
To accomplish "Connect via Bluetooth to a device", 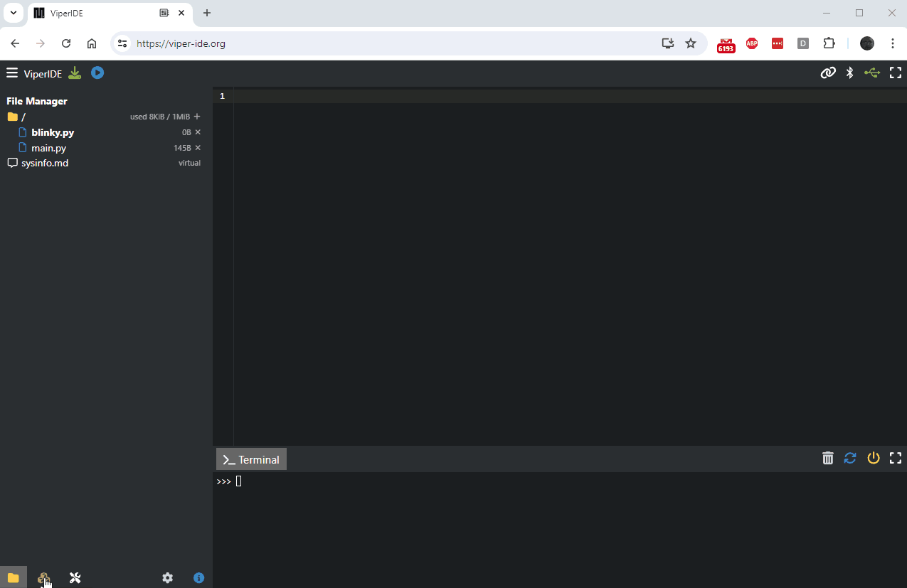I will click(x=849, y=72).
